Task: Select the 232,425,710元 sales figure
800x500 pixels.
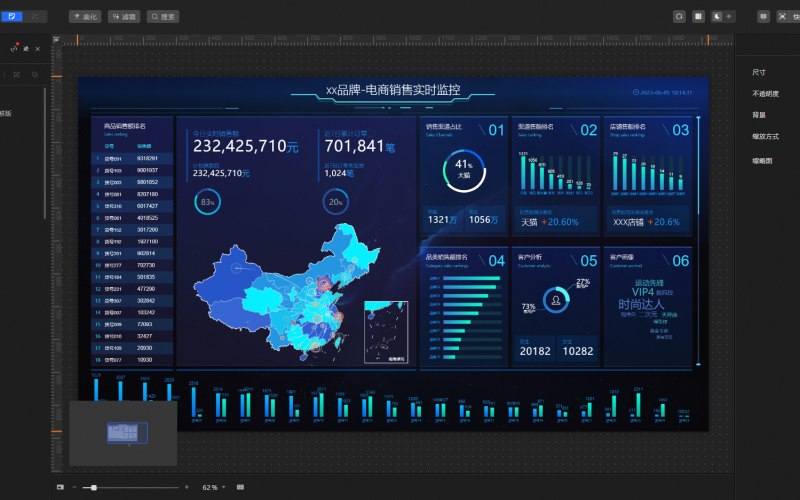Action: tap(245, 146)
